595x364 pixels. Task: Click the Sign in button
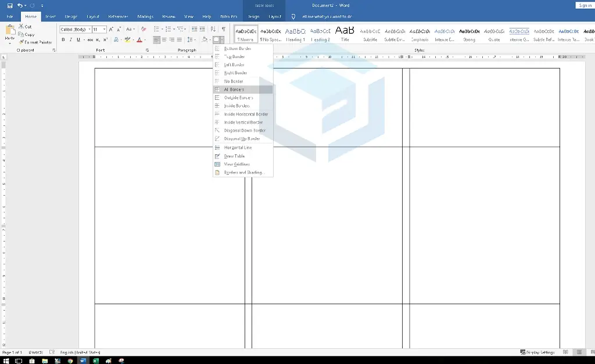click(x=585, y=5)
